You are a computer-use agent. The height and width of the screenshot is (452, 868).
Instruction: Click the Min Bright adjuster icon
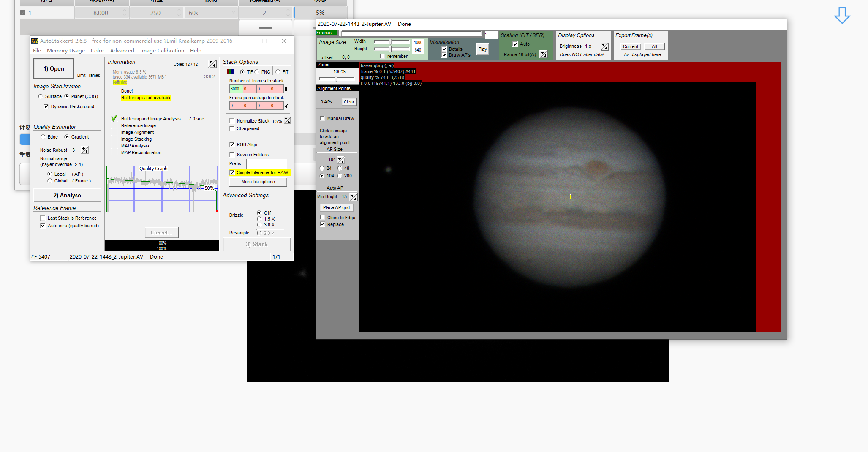click(x=354, y=197)
